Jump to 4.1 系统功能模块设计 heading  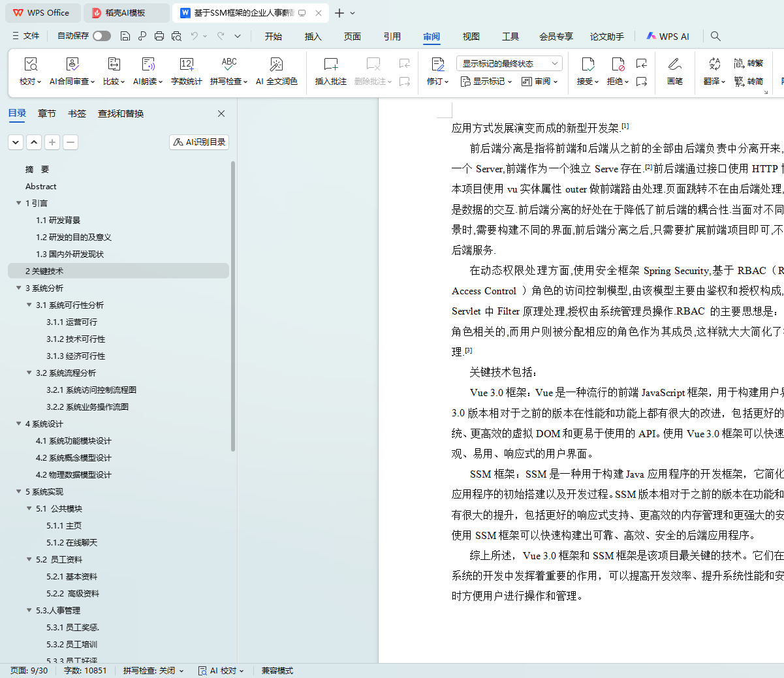pyautogui.click(x=73, y=440)
